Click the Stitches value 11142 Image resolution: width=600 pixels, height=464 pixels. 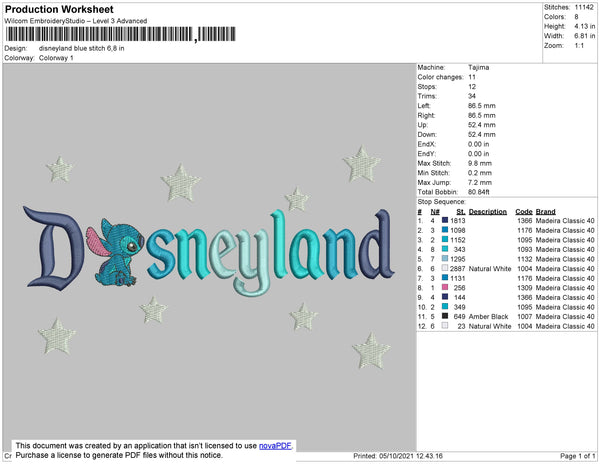[584, 7]
